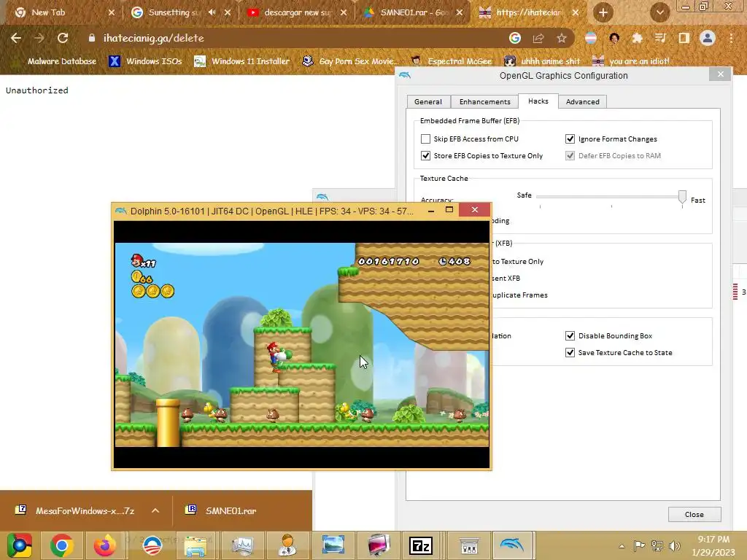Uncheck Store EFB Copies to Texture Only

point(425,156)
